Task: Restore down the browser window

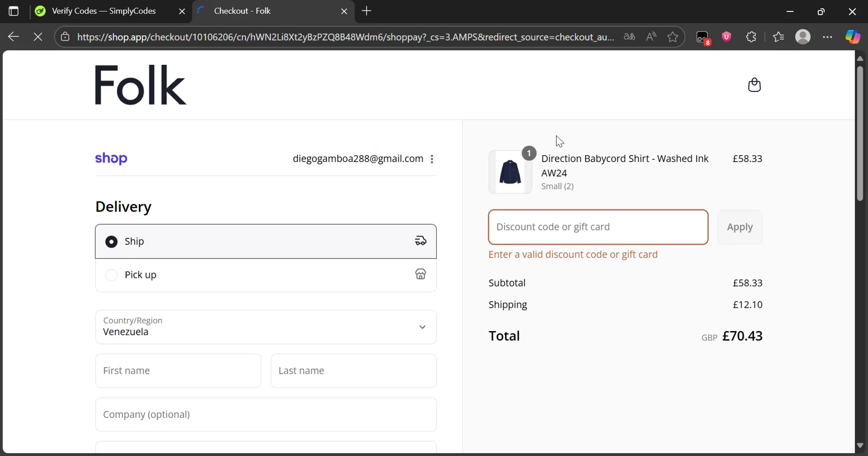Action: click(821, 11)
